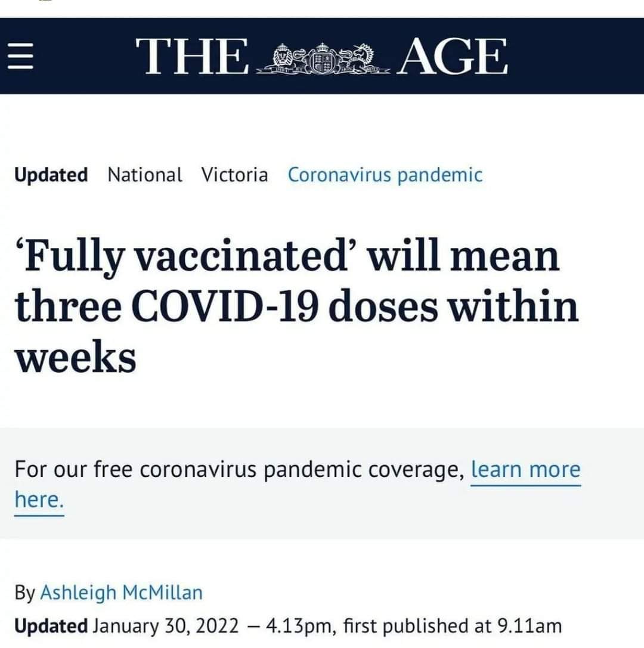The image size is (644, 648).
Task: Click the bold Updated label above headline
Action: click(x=51, y=175)
